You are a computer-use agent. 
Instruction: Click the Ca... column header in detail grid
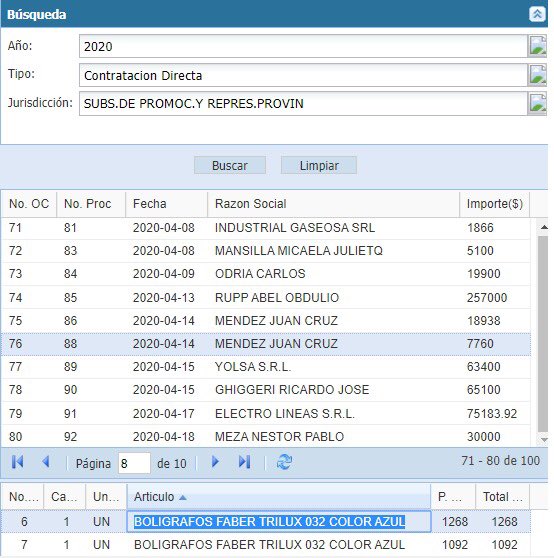pos(64,497)
